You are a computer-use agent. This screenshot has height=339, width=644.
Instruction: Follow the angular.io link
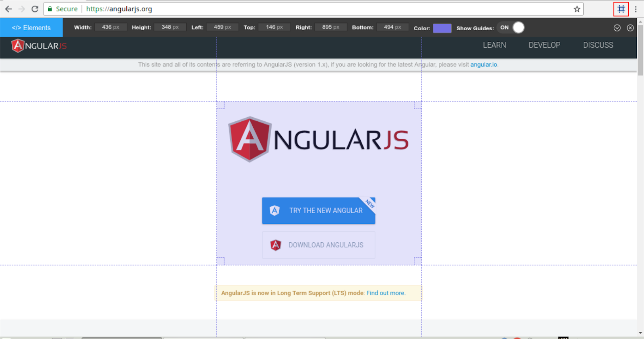coord(484,64)
